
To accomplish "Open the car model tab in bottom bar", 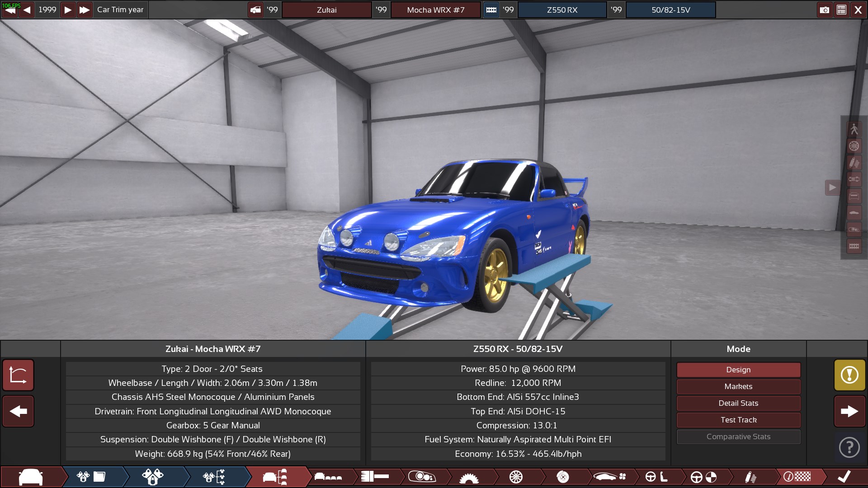I will (31, 477).
